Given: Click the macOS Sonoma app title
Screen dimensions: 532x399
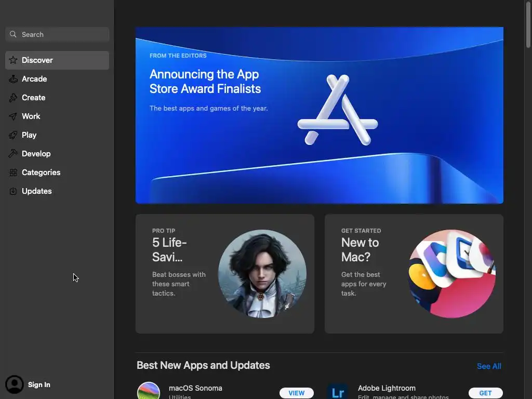Looking at the screenshot, I should pos(195,388).
